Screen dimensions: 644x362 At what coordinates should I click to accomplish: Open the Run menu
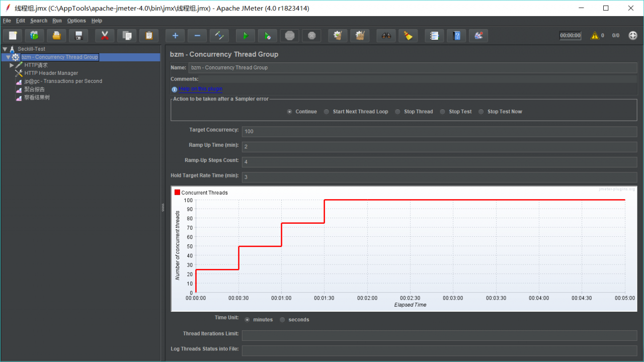(57, 21)
